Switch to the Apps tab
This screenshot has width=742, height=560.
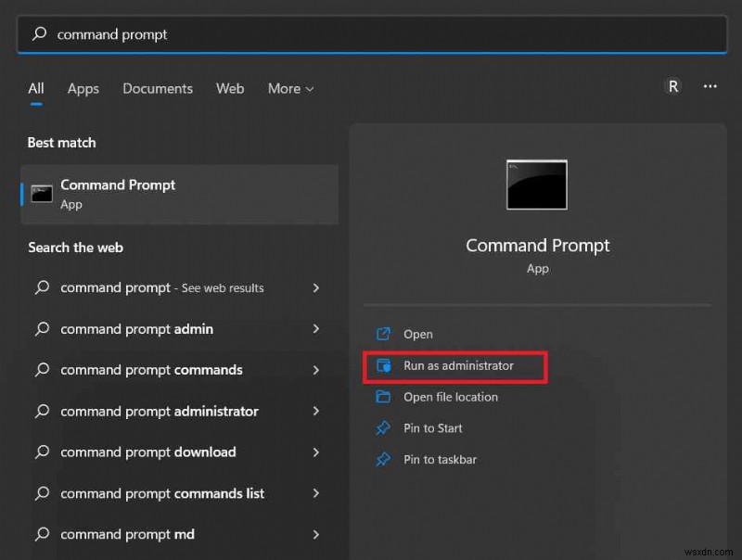(x=83, y=88)
